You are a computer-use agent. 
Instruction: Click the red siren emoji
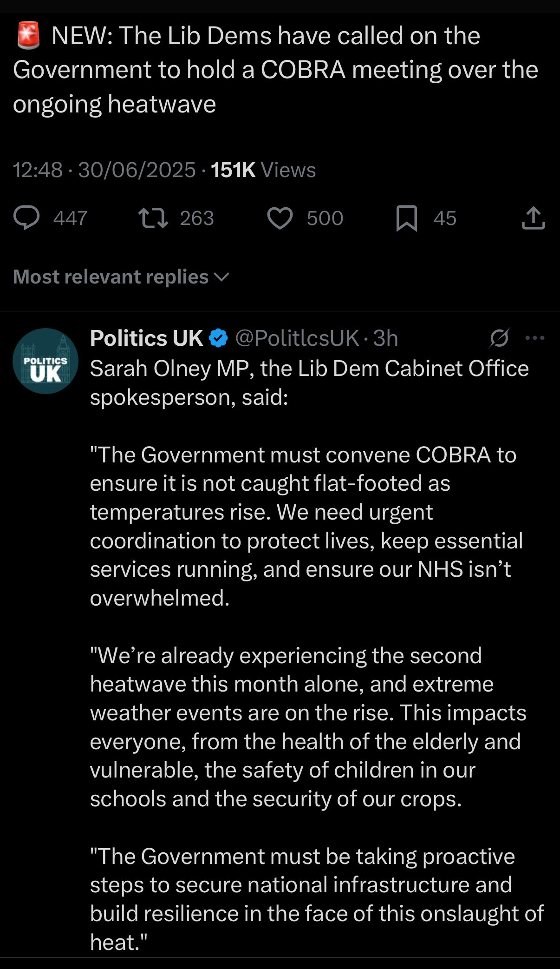[x=28, y=36]
